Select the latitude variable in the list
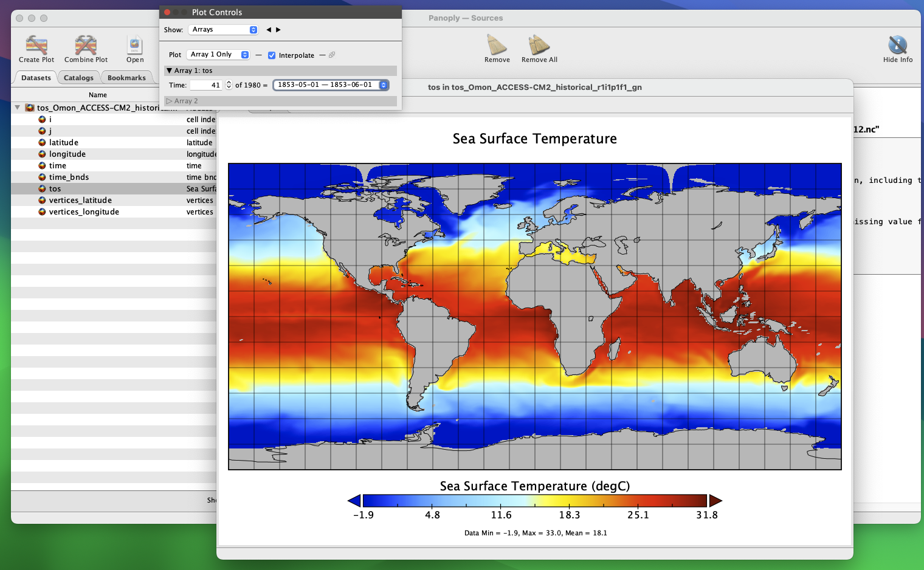 click(x=64, y=143)
